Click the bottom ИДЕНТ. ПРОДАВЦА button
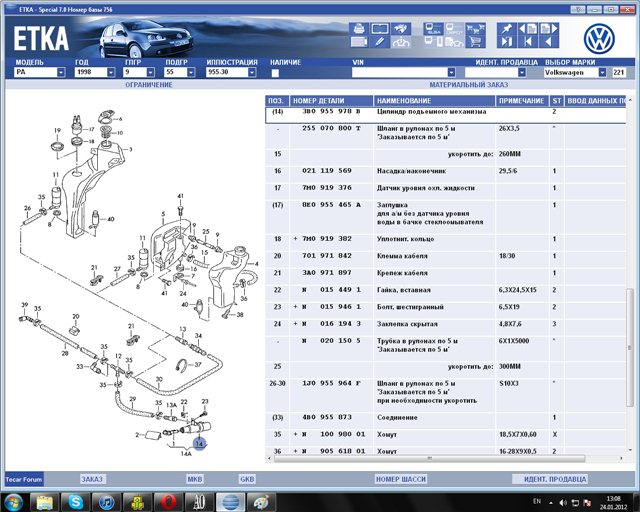 point(550,479)
